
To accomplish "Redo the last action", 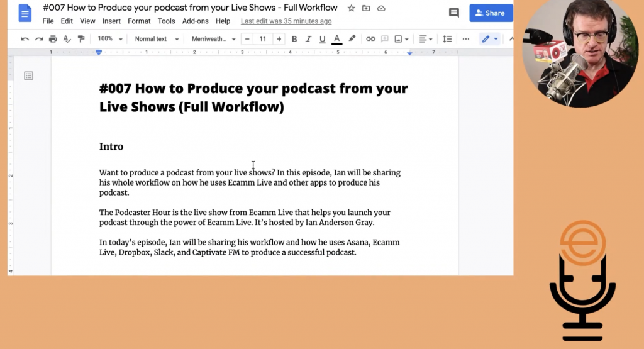I will [x=39, y=39].
